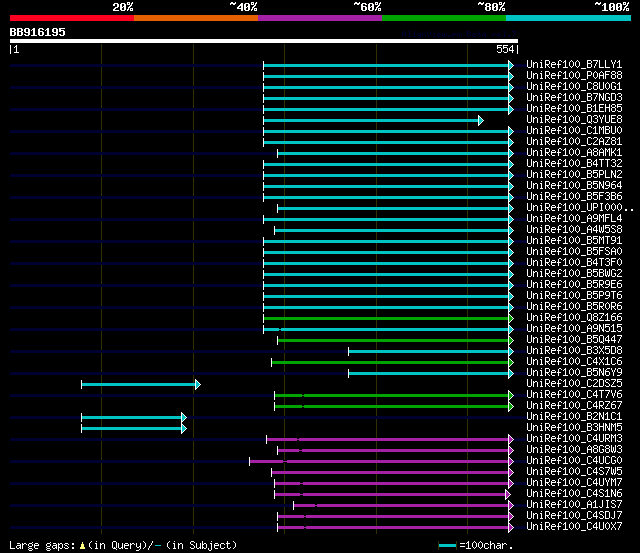Image resolution: width=640 pixels, height=553 pixels.
Task: Select the label UniRef100_B4T3F0
Action: (x=574, y=263)
